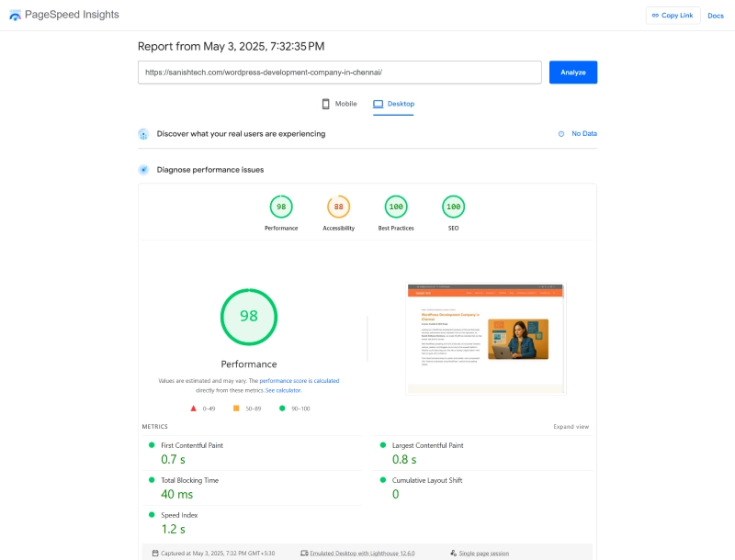Click the Captured at May 3, 2025 text
This screenshot has width=735, height=560.
tap(218, 554)
